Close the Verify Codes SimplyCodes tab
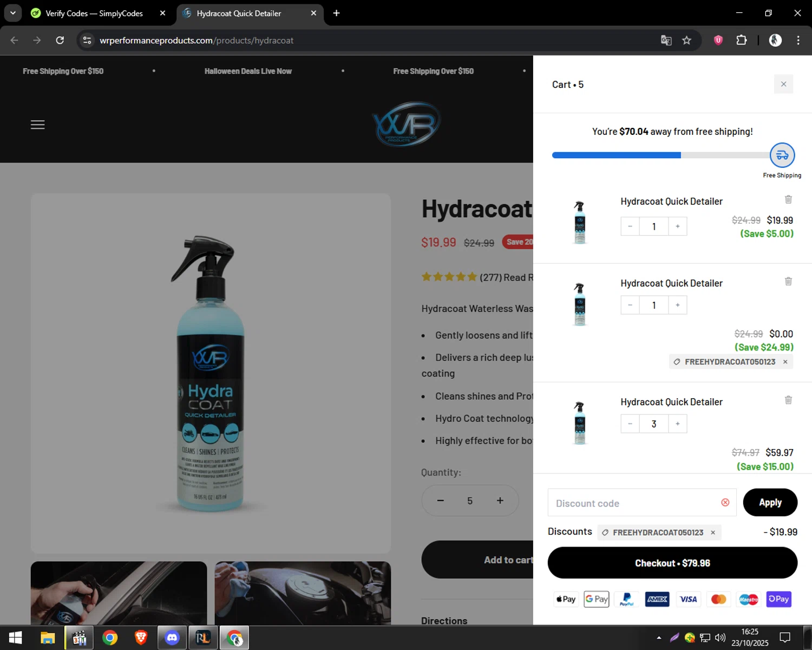812x650 pixels. pyautogui.click(x=162, y=13)
